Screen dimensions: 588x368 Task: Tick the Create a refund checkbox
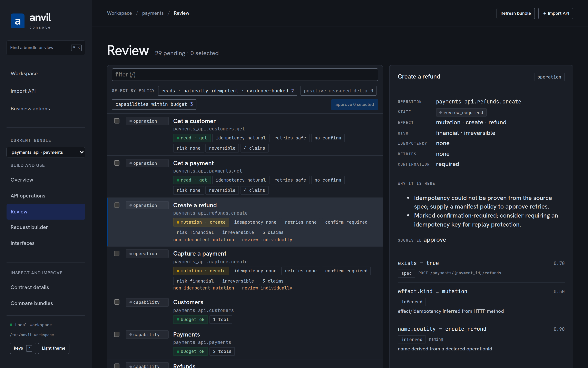117,205
